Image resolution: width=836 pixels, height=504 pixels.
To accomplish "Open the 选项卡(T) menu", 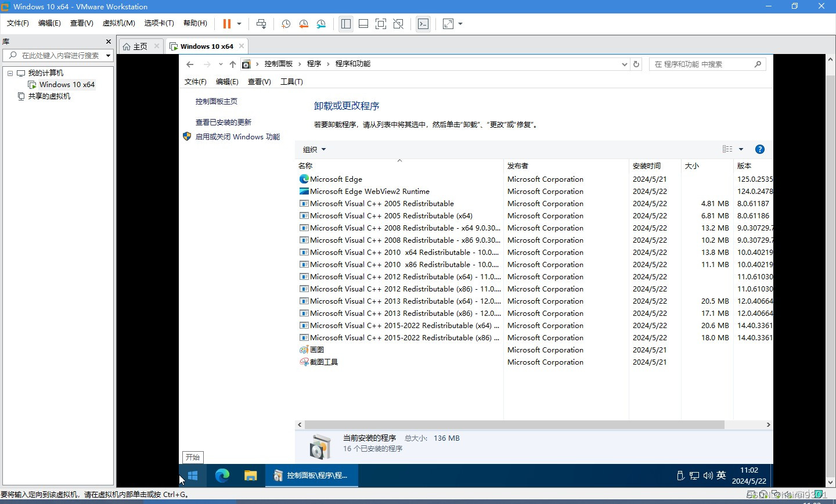I will click(159, 23).
